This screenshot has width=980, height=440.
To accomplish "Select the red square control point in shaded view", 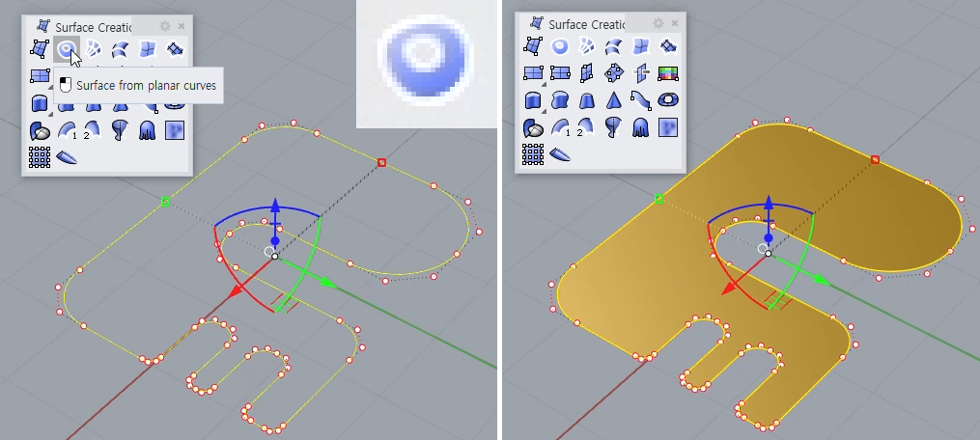I will (x=875, y=160).
